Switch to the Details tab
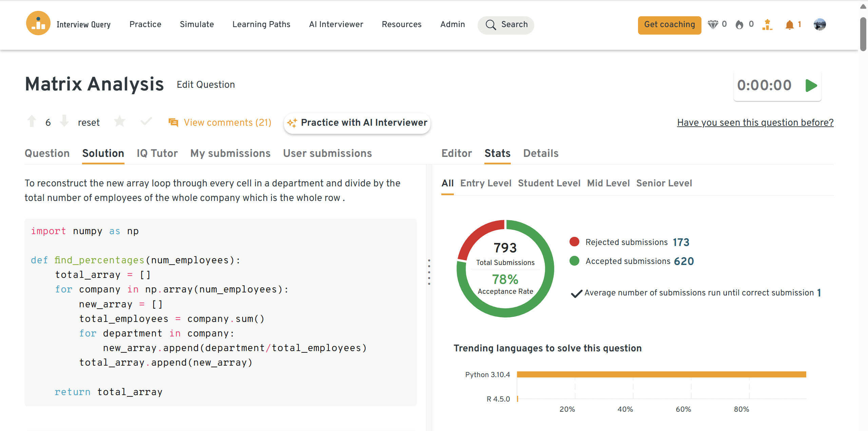868x431 pixels. 540,153
